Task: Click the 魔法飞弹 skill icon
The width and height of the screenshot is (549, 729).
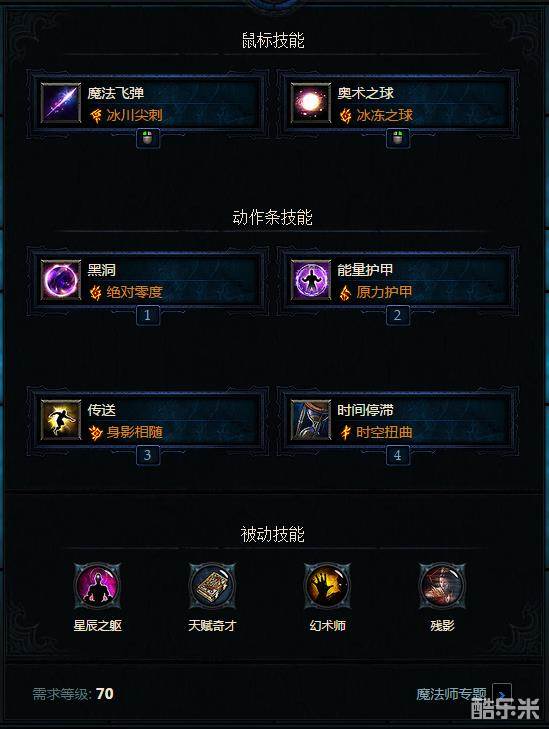Action: 61,103
